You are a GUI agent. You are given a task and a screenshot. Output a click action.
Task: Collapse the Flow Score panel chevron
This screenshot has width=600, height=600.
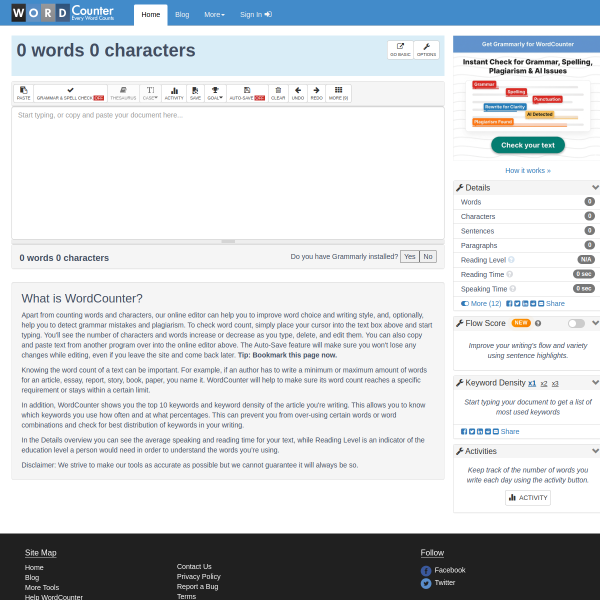tap(595, 323)
